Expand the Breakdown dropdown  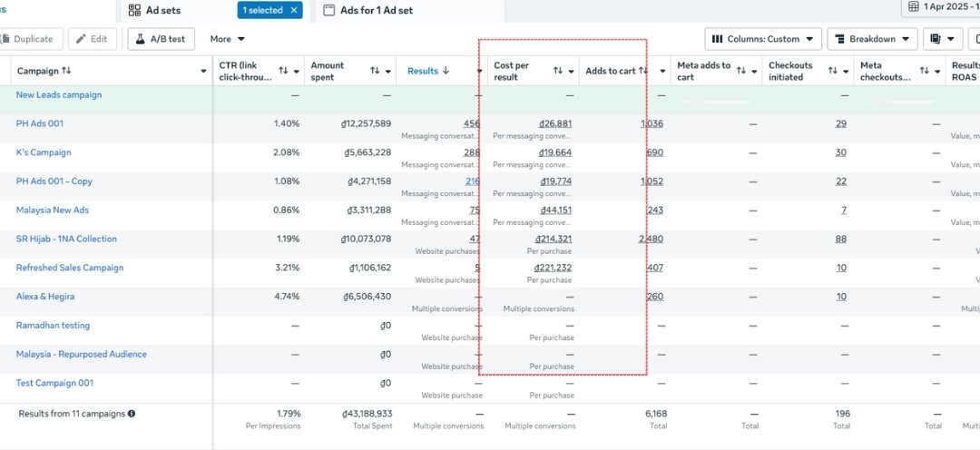(870, 39)
